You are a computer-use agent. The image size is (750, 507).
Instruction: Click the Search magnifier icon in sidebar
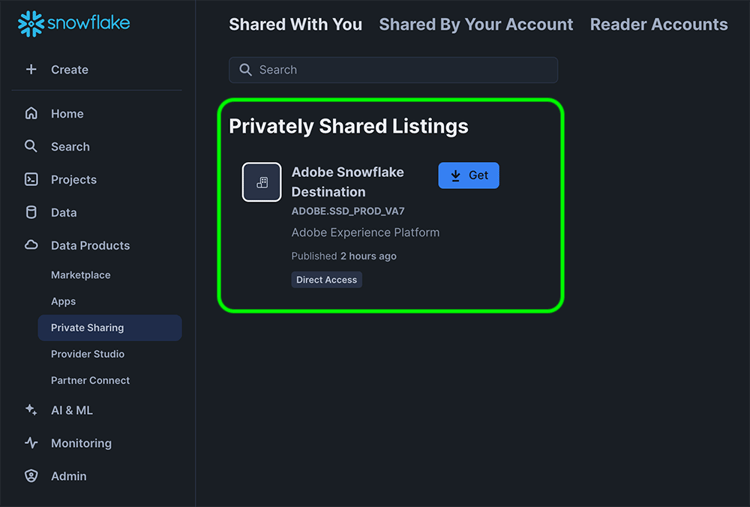(x=31, y=147)
